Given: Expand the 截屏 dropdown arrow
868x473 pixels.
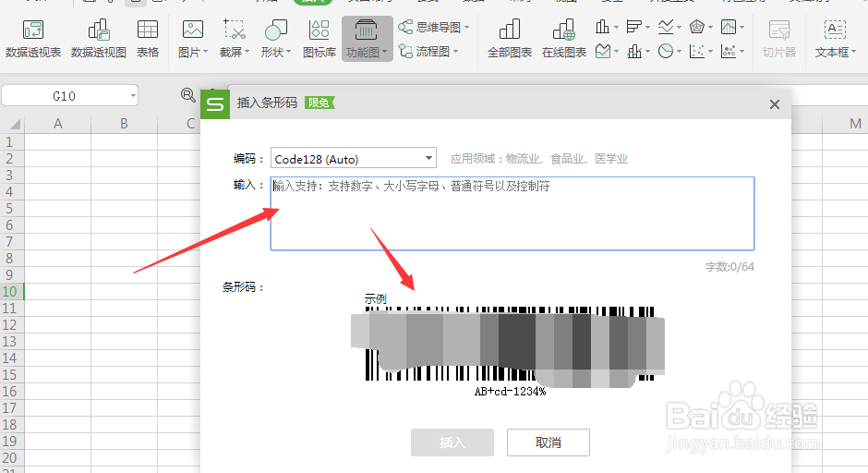Looking at the screenshot, I should (247, 52).
